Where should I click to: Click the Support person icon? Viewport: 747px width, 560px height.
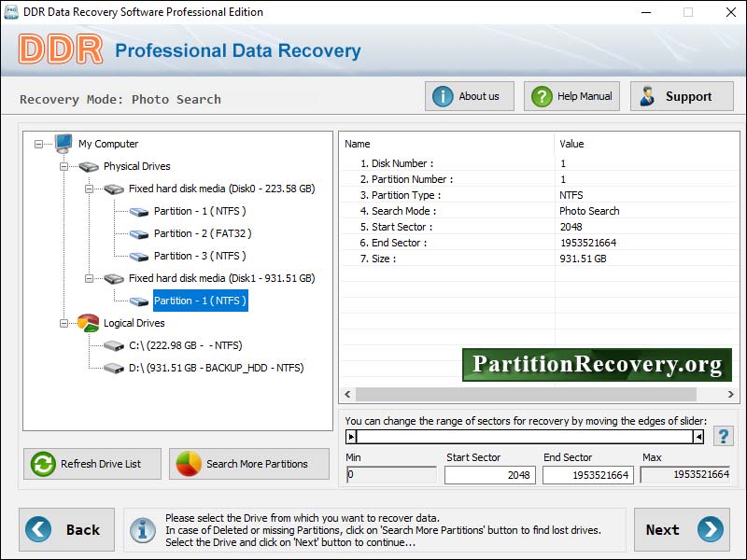[x=646, y=95]
